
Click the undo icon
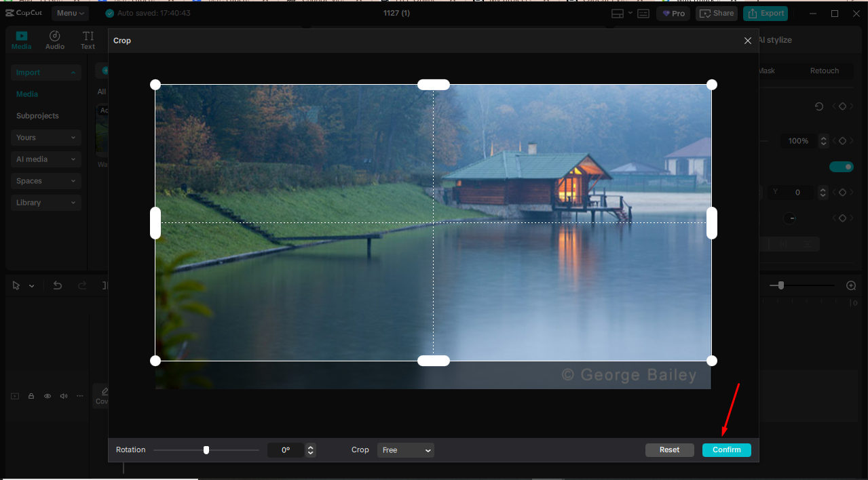58,285
